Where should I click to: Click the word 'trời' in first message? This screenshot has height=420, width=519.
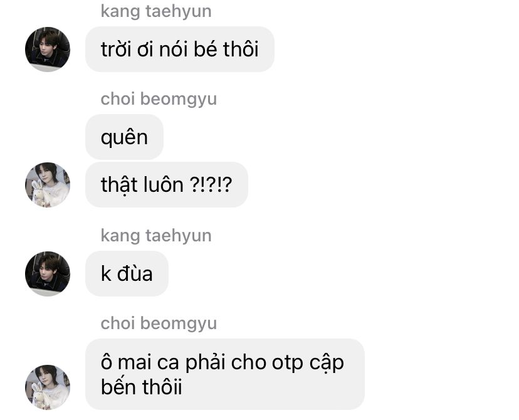(117, 49)
